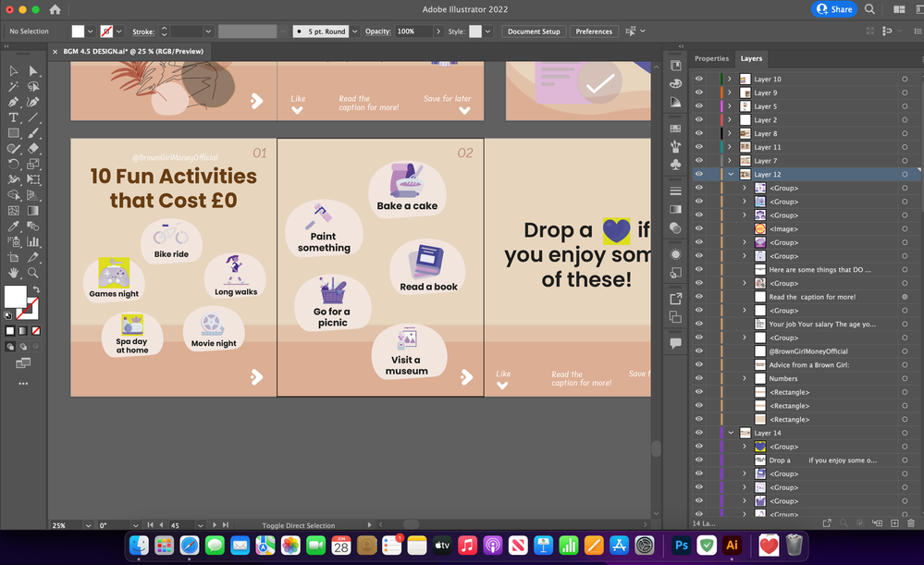Open Safari from the Dock

click(x=190, y=546)
